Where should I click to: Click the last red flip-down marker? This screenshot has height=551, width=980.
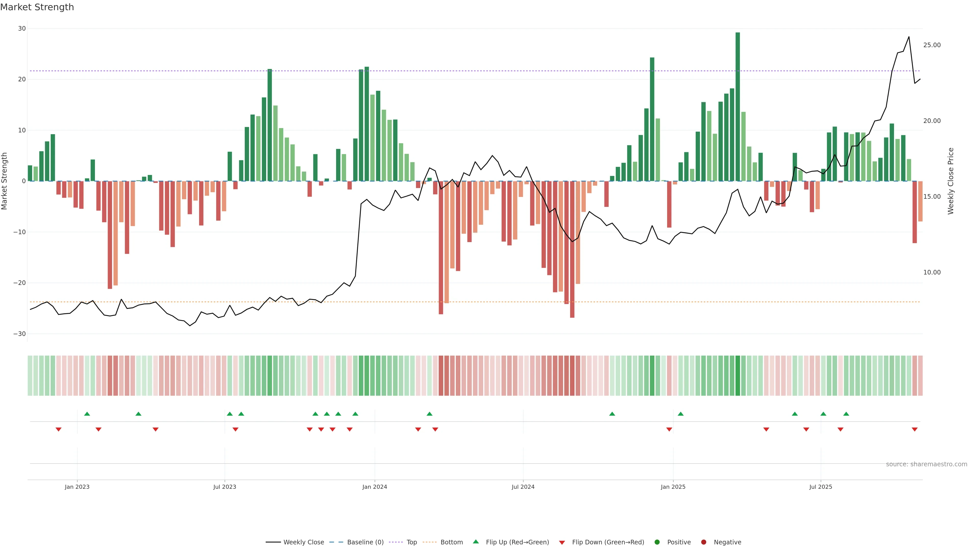click(915, 429)
